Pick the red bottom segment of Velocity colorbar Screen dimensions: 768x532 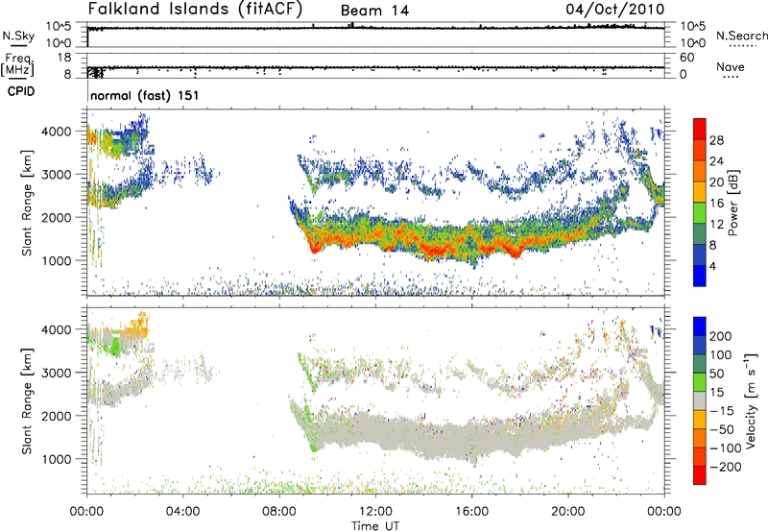click(700, 475)
